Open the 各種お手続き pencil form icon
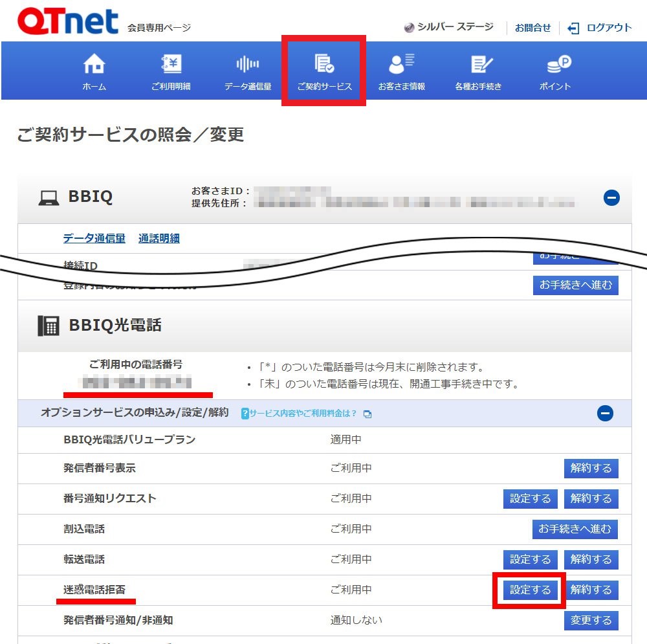This screenshot has width=647, height=644. pyautogui.click(x=481, y=64)
